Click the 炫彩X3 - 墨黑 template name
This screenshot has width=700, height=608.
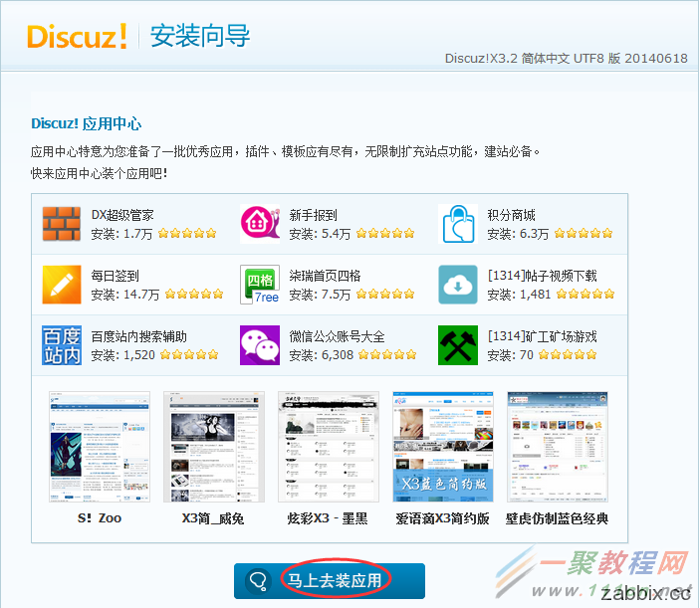coord(328,518)
